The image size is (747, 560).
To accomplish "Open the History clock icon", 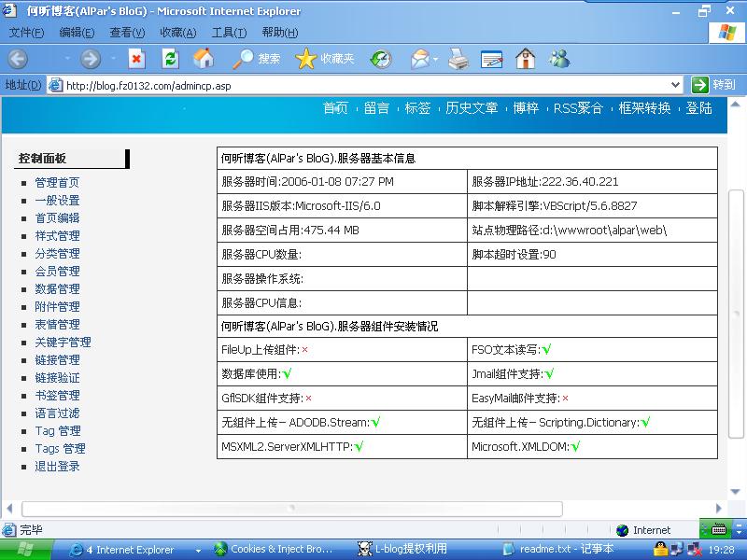I will pyautogui.click(x=380, y=59).
